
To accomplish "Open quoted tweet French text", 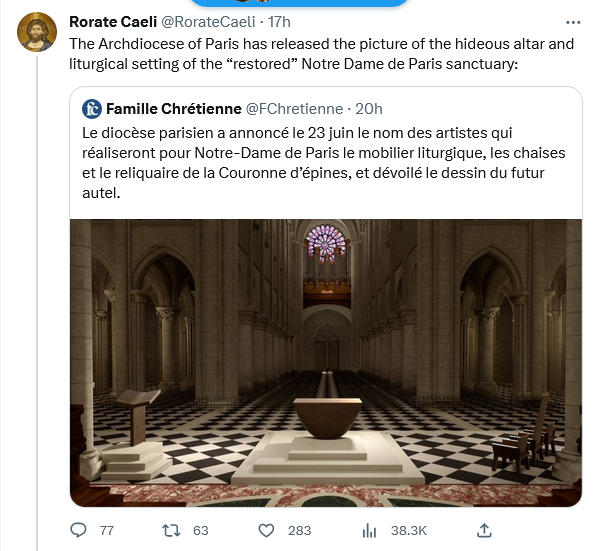I will coord(323,163).
